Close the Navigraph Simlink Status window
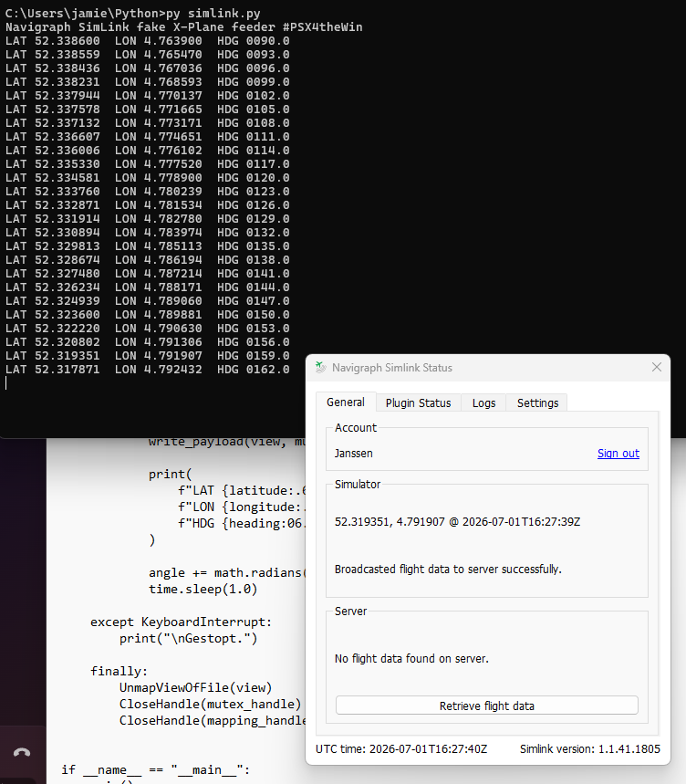This screenshot has height=784, width=686. pos(657,368)
